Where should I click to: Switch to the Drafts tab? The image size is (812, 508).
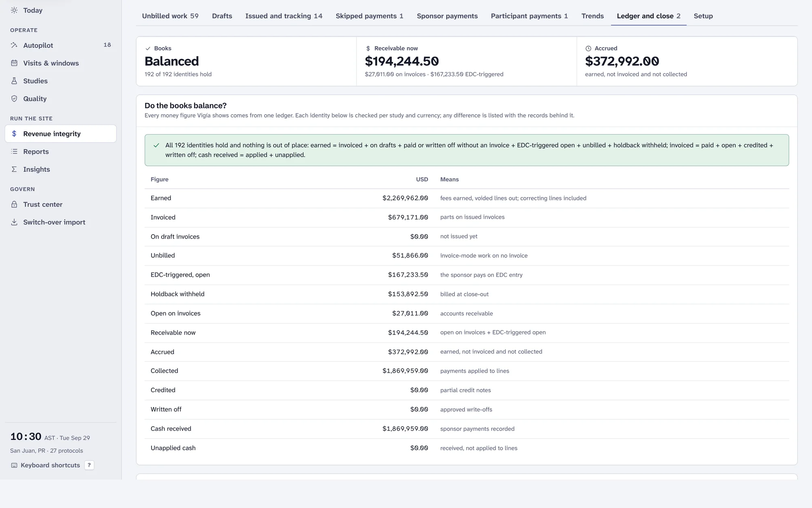(x=222, y=16)
